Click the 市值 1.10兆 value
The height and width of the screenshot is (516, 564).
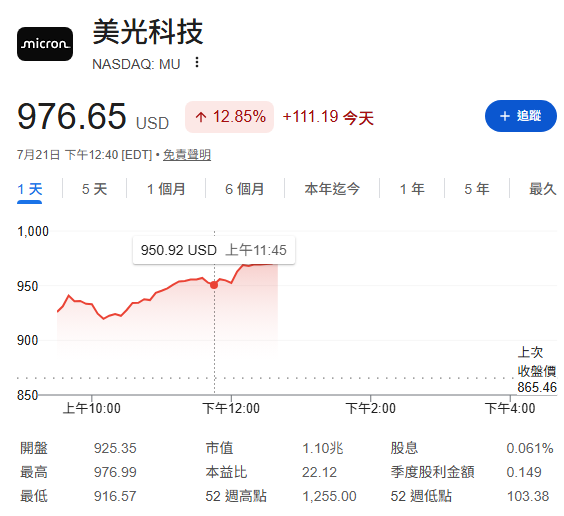323,448
